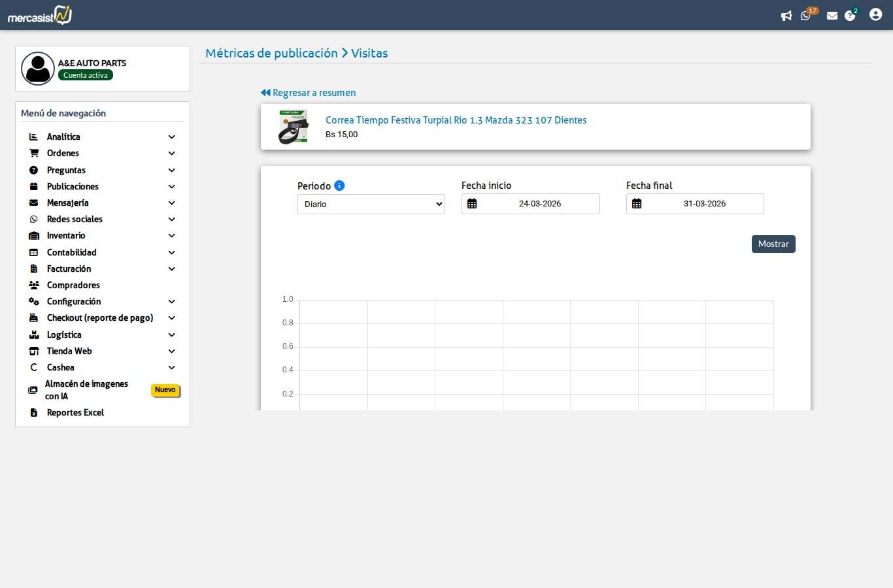Click the Analítica chart icon
This screenshot has height=588, width=893.
pos(34,137)
